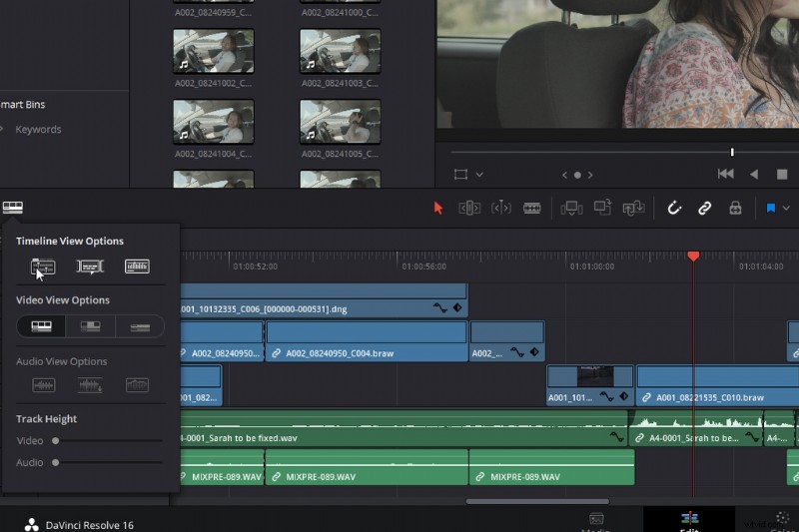Click keyframe diamond on the .dng clip
This screenshot has height=532, width=799.
click(457, 307)
